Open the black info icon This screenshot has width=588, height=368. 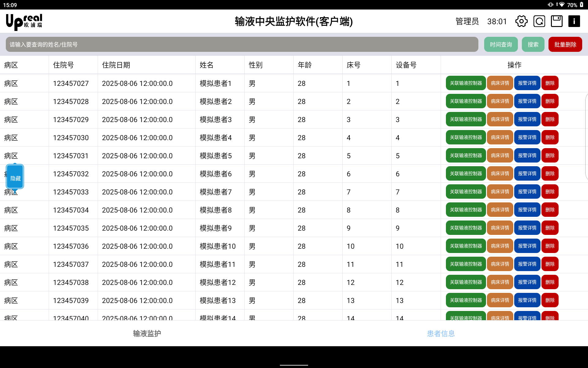574,21
